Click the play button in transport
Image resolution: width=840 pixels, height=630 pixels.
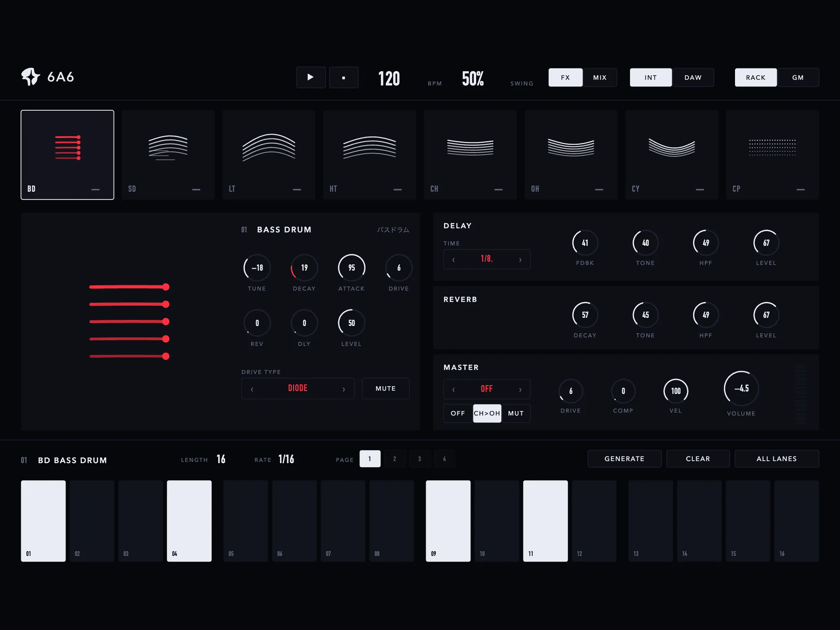(311, 77)
